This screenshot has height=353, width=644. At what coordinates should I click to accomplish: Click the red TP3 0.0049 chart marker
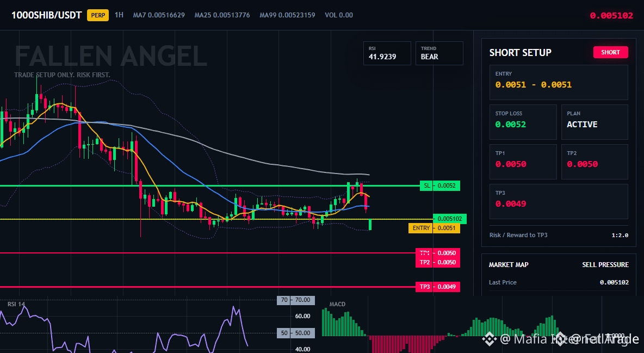point(438,287)
